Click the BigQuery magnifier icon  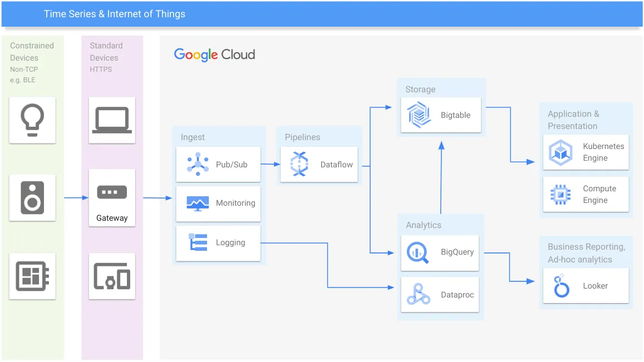click(417, 253)
